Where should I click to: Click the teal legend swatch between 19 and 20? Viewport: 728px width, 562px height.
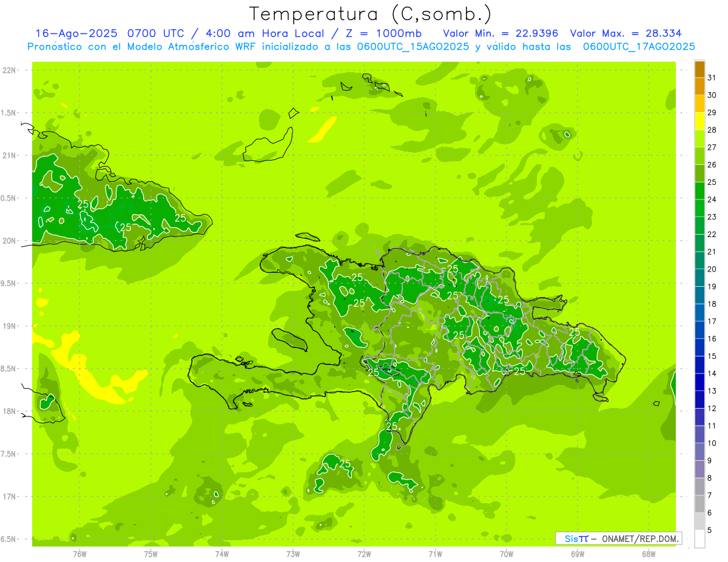coord(699,278)
